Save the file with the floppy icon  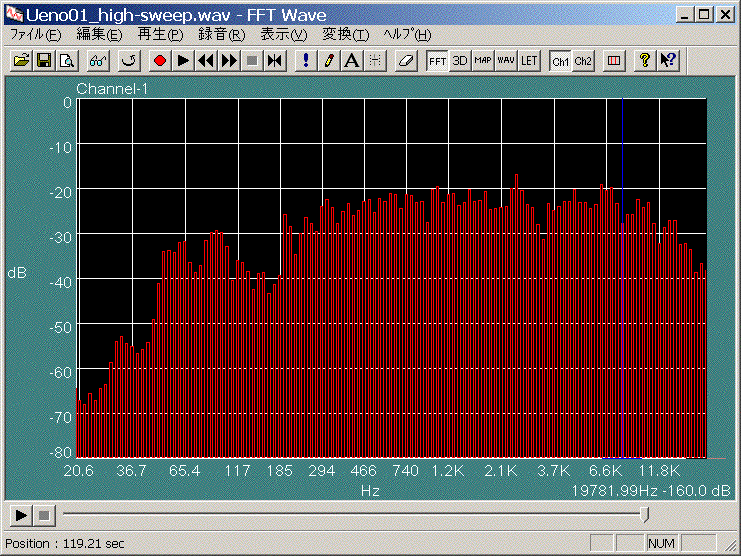tap(44, 61)
